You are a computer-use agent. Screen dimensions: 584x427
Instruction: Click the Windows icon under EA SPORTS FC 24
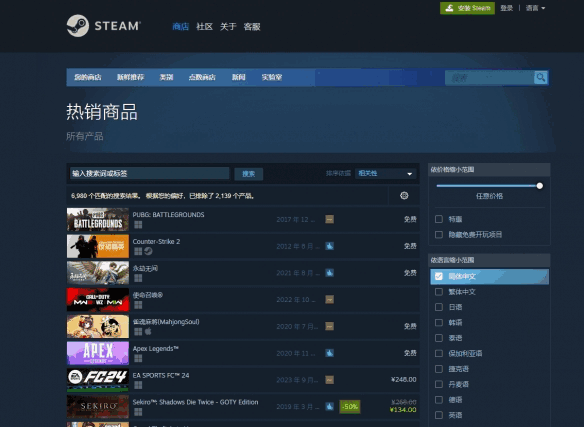click(x=138, y=385)
